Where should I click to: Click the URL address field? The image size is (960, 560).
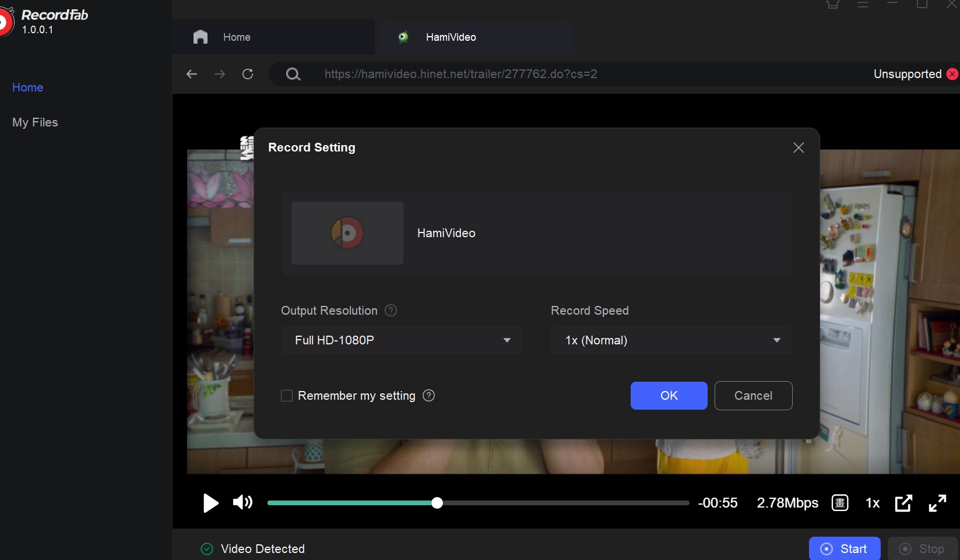(x=460, y=74)
